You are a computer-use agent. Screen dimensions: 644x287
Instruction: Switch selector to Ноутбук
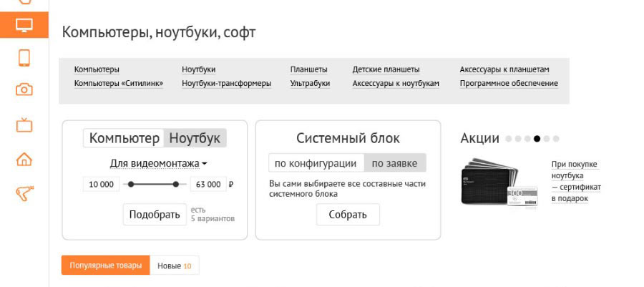(195, 138)
